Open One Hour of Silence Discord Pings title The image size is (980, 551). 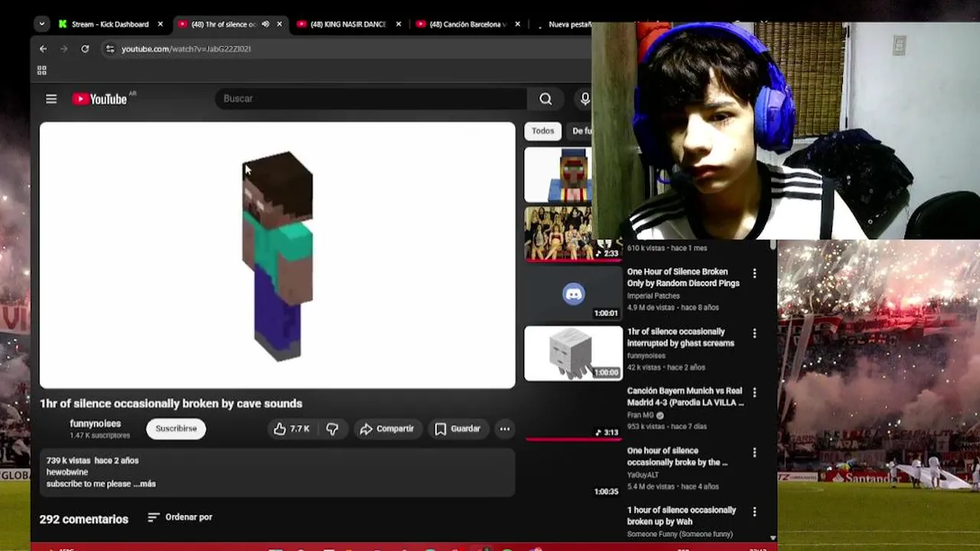(x=683, y=277)
